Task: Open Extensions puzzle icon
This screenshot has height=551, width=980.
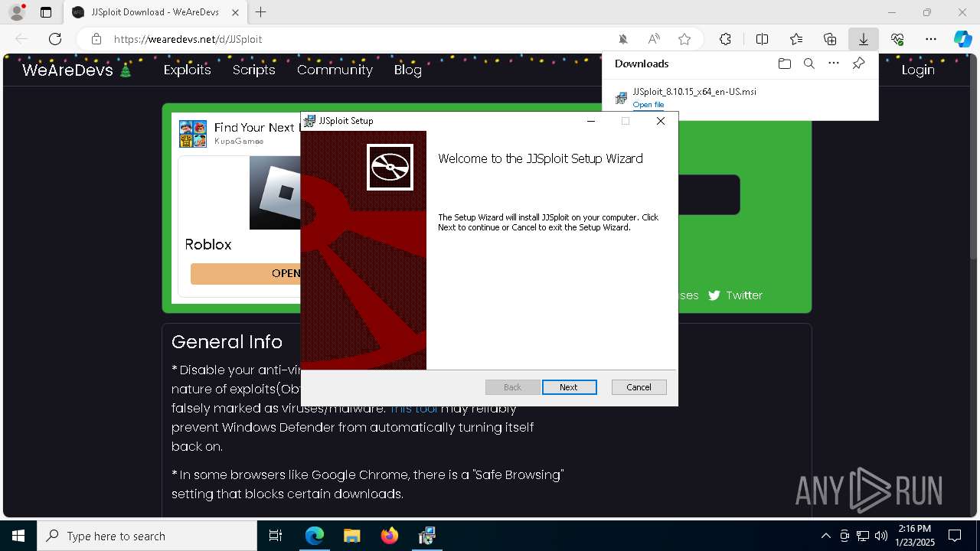Action: 725,39
